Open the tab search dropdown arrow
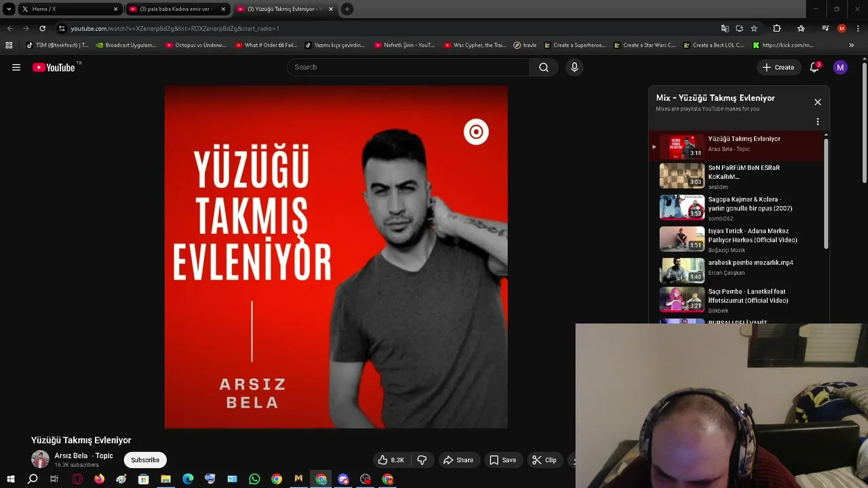This screenshot has width=868, height=488. coord(9,9)
